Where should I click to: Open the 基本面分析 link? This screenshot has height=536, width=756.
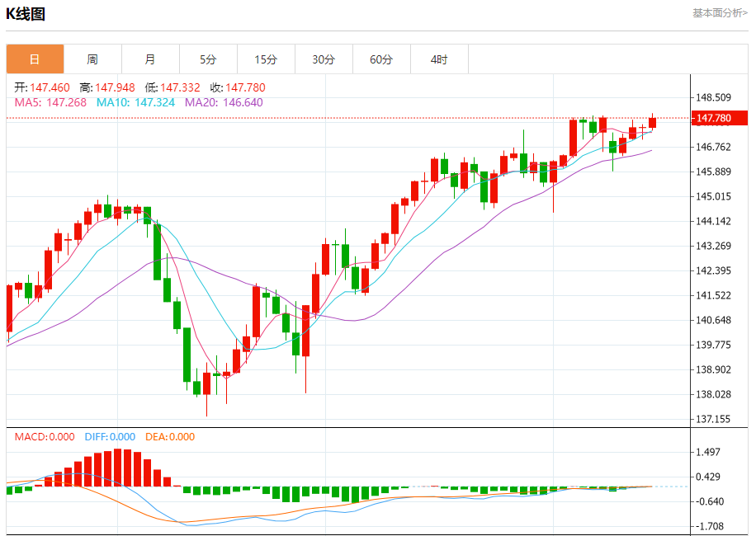(720, 13)
